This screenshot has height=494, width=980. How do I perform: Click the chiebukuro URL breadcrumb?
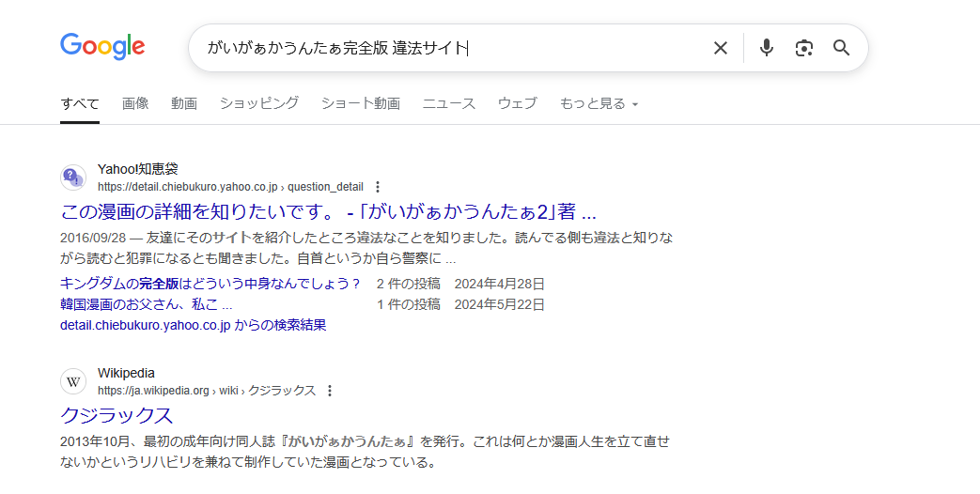230,187
